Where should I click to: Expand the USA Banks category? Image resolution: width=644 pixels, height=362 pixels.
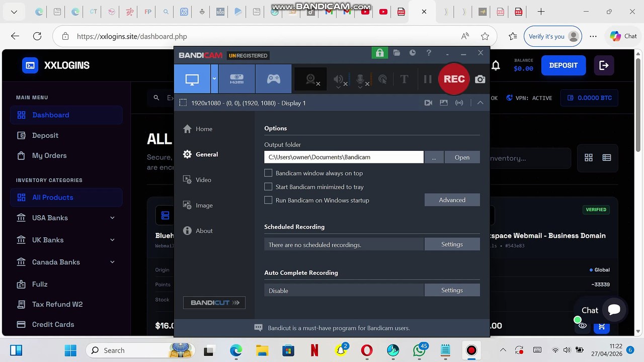(66, 218)
